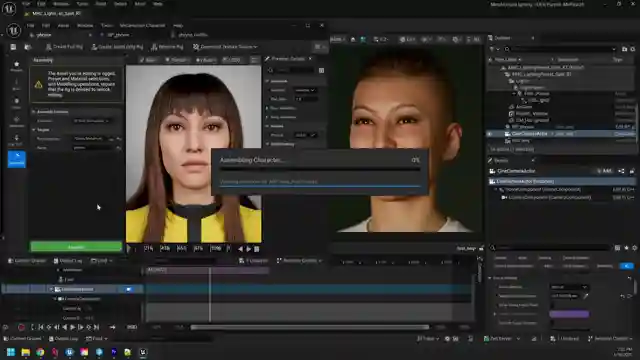Open the Assembly dropdown under Assembly Options
The height and width of the screenshot is (360, 640).
[x=92, y=121]
